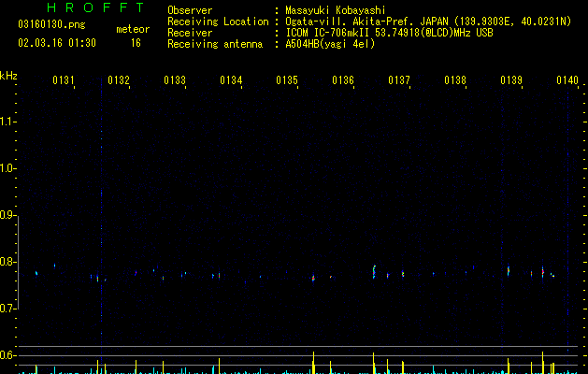
Task: Click the kHz axis unit label
Action: pyautogui.click(x=8, y=76)
